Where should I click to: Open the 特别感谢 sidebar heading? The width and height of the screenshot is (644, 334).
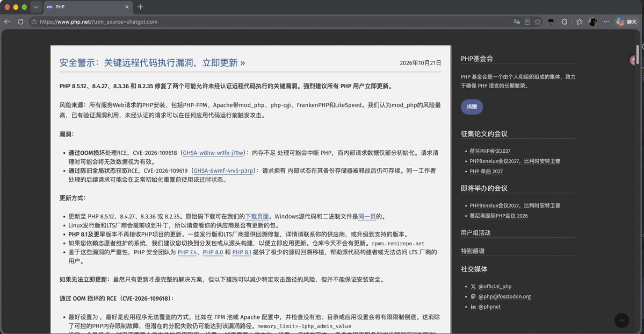(x=472, y=251)
